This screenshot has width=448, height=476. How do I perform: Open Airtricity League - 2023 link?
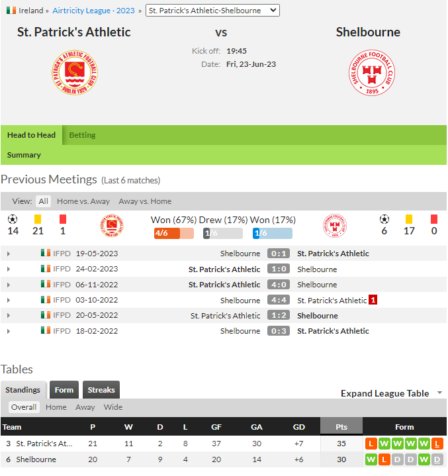93,11
